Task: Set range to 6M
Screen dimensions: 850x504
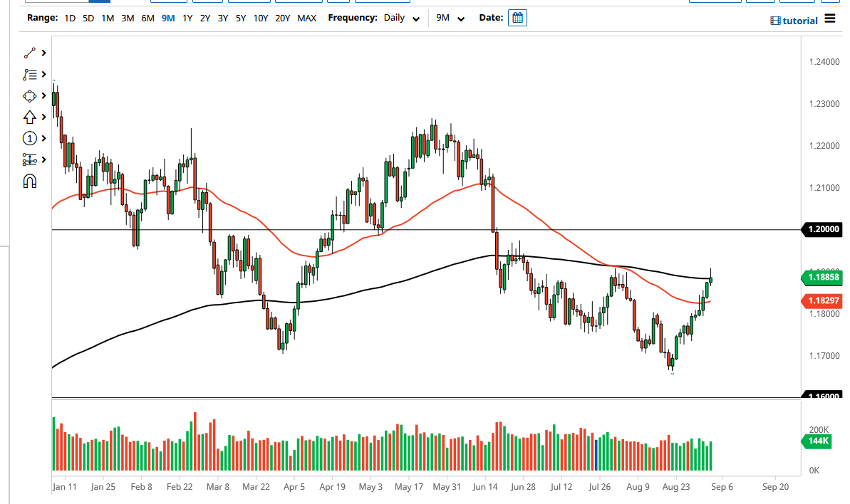Action: coord(147,18)
